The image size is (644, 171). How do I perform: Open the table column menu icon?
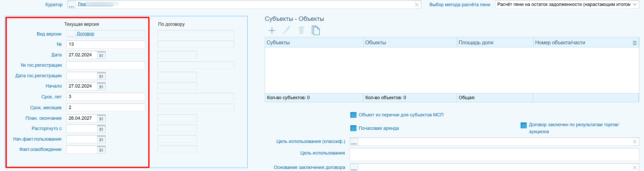point(634,43)
